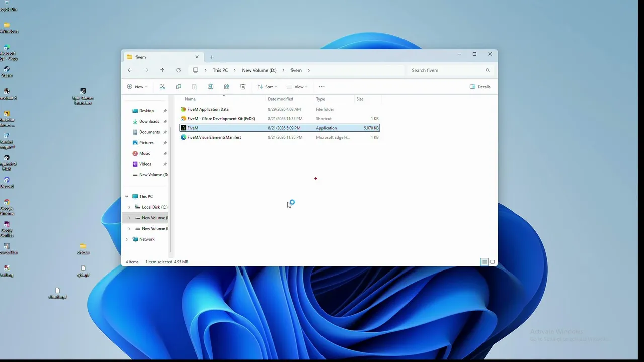Select the Logitech G HUB desktop icon
This screenshot has height=362, width=644.
tap(7, 163)
